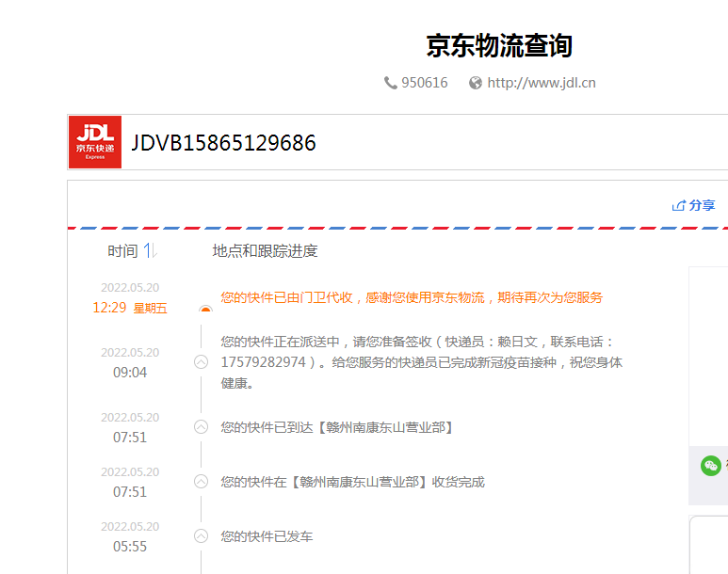The height and width of the screenshot is (574, 728).
Task: Click the 950616 phone number
Action: click(x=425, y=83)
